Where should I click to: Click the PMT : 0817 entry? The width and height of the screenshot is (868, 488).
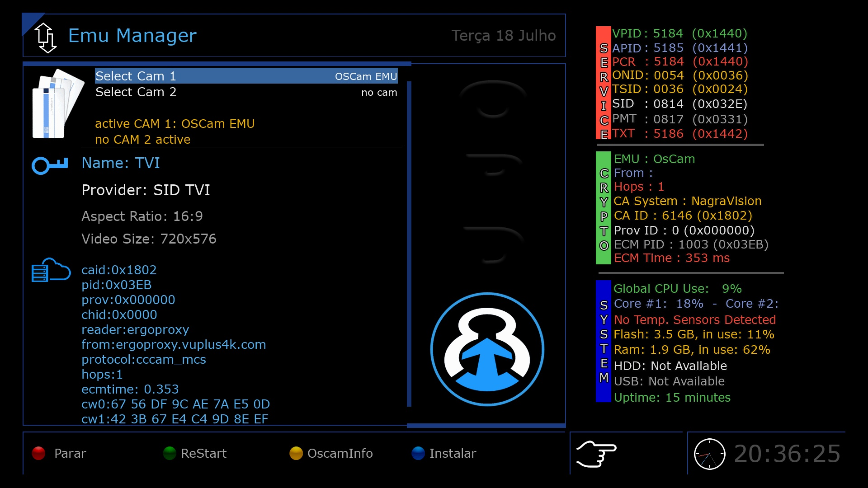(679, 119)
